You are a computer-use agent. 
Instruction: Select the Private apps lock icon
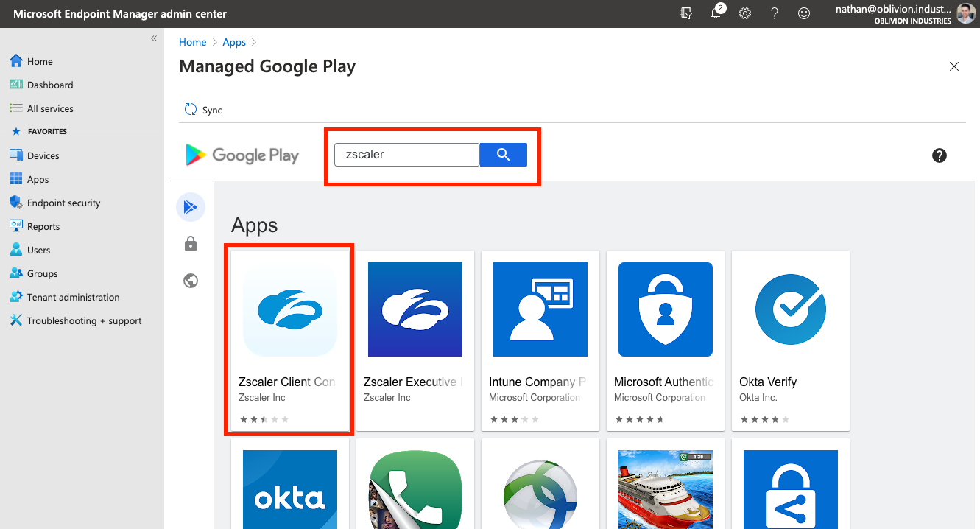tap(191, 244)
